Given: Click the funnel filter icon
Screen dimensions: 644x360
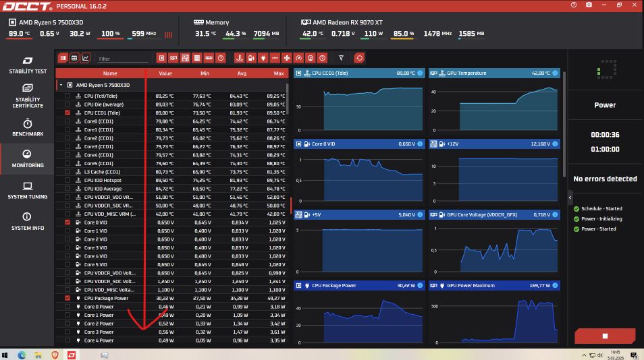Looking at the screenshot, I should tap(342, 58).
